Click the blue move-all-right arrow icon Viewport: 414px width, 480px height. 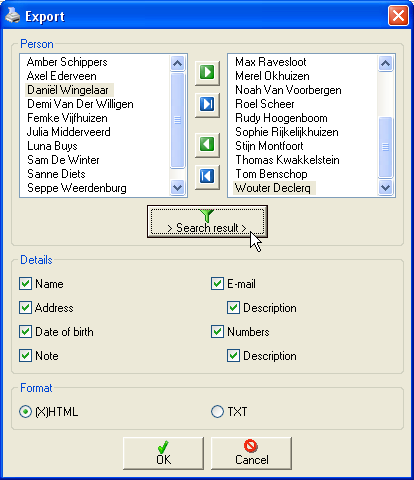click(x=207, y=105)
